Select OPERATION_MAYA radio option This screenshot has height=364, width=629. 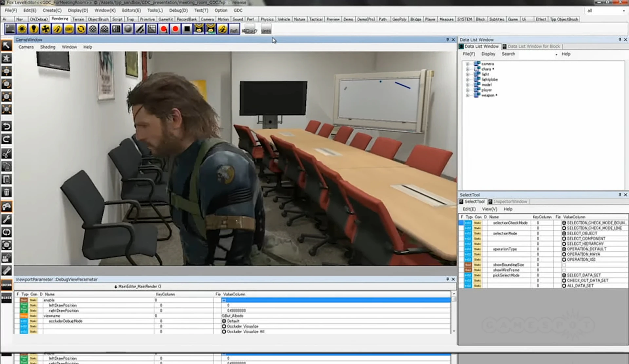[564, 254]
